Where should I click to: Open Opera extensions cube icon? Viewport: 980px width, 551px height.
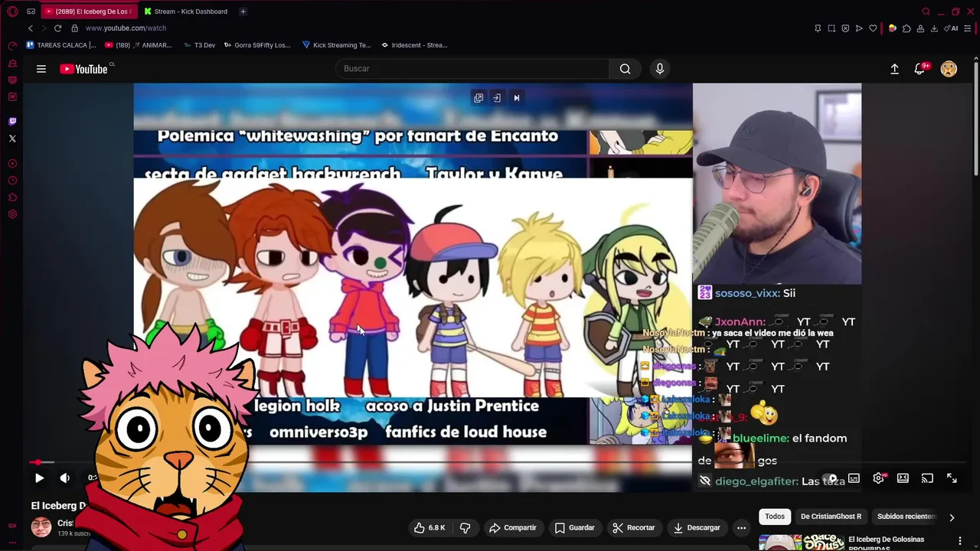906,28
